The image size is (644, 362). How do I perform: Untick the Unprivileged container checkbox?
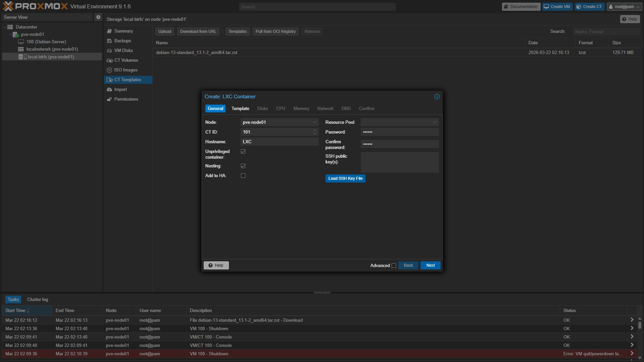pos(243,152)
